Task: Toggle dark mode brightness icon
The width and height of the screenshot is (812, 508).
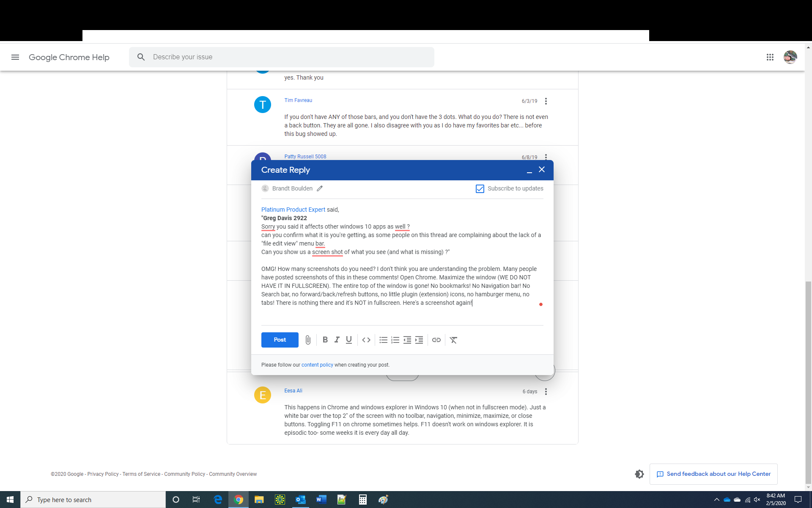Action: coord(639,474)
